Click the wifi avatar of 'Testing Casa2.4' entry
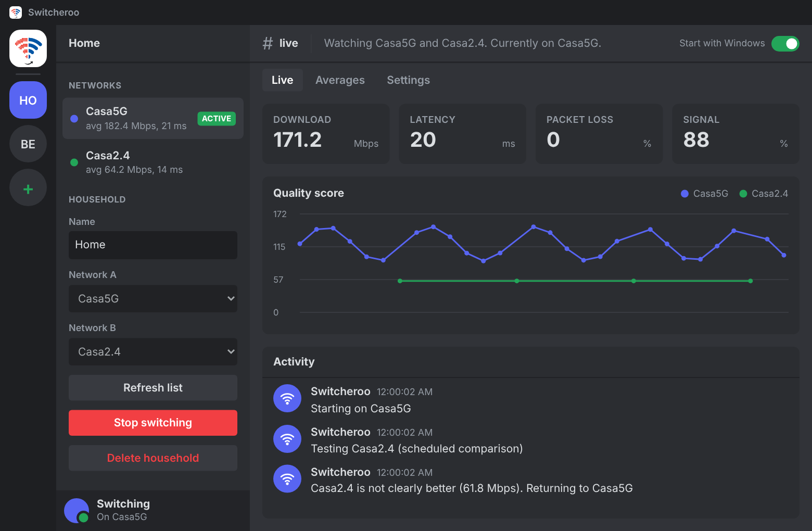812x531 pixels. [x=287, y=439]
